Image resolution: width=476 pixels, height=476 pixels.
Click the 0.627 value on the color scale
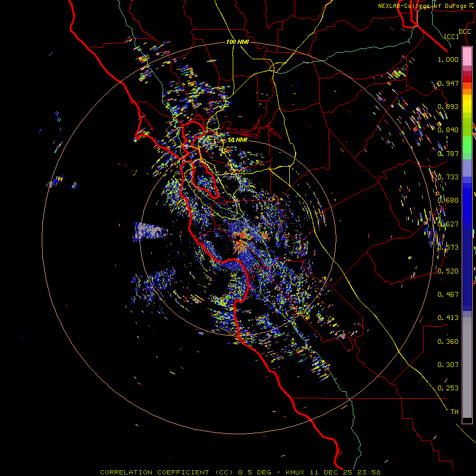click(448, 224)
